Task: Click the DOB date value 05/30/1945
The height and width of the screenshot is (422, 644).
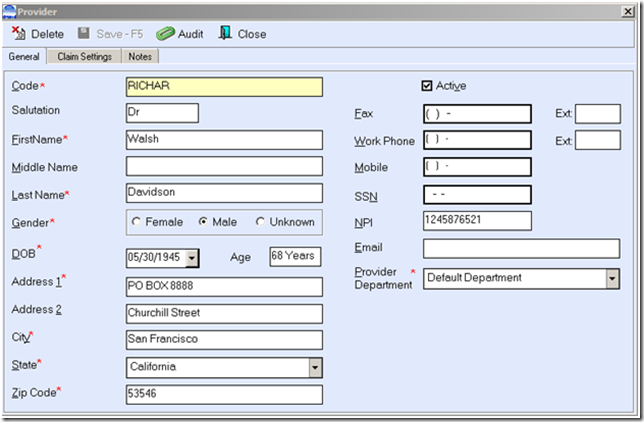Action: click(154, 257)
